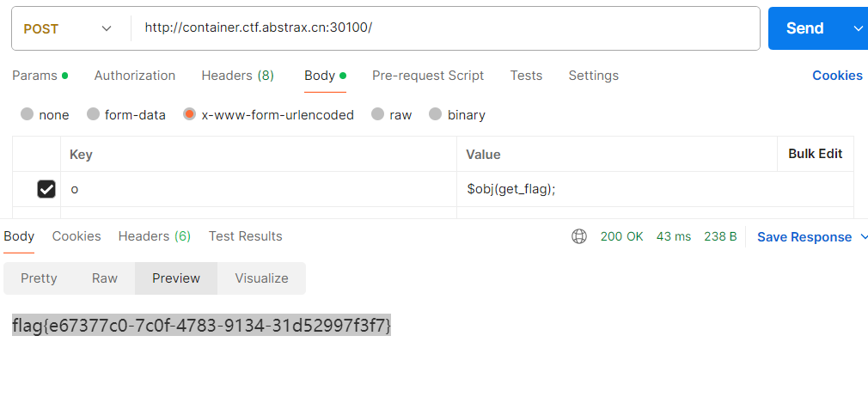Screen dimensions: 868x403
Task: Switch response view to Raw
Action: [105, 278]
